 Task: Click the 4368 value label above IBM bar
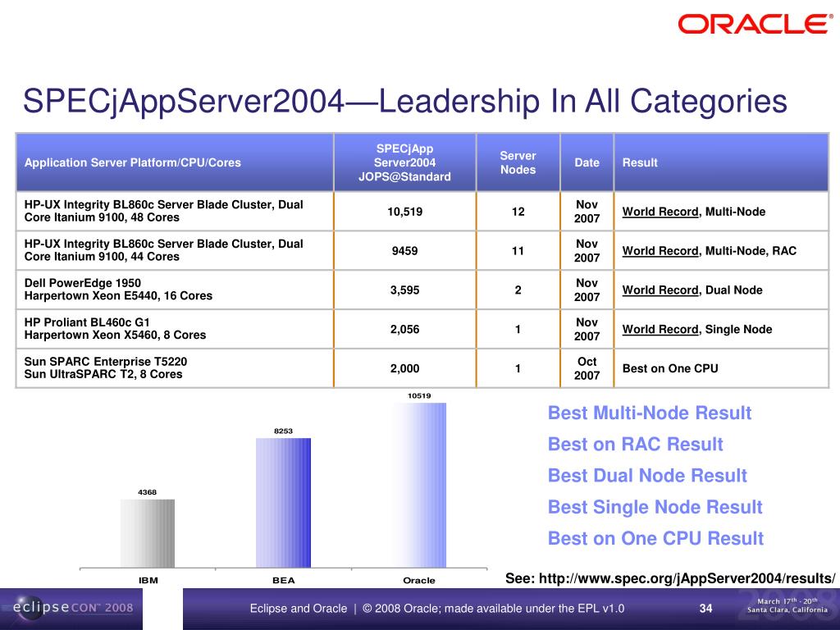(x=148, y=492)
